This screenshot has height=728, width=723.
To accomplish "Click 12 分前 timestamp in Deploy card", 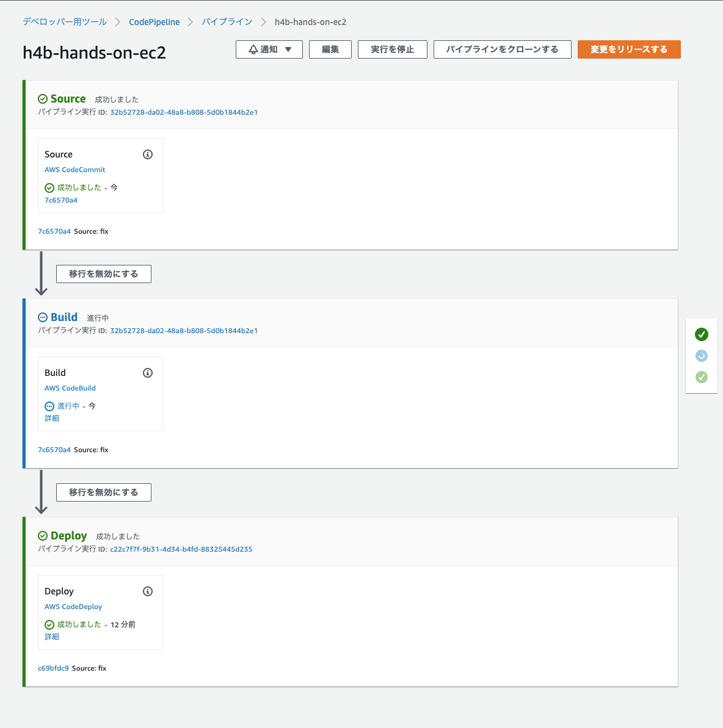I will tap(123, 625).
